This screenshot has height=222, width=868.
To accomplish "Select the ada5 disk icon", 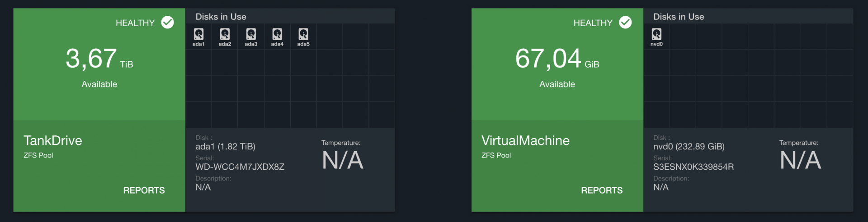I will [x=303, y=34].
